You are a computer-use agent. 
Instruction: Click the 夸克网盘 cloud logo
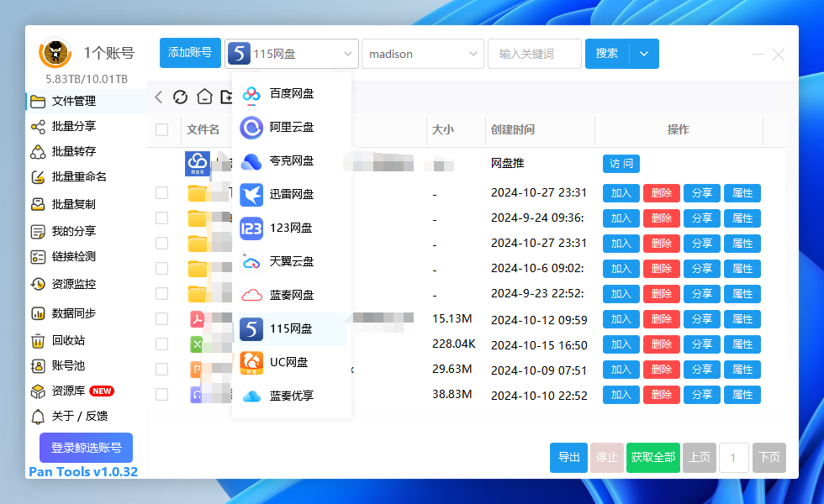pyautogui.click(x=251, y=161)
